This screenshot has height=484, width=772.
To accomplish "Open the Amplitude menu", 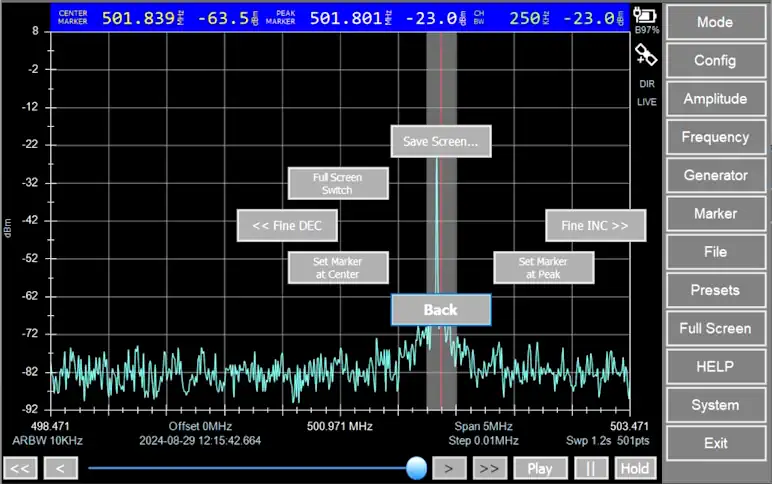I will tap(715, 99).
